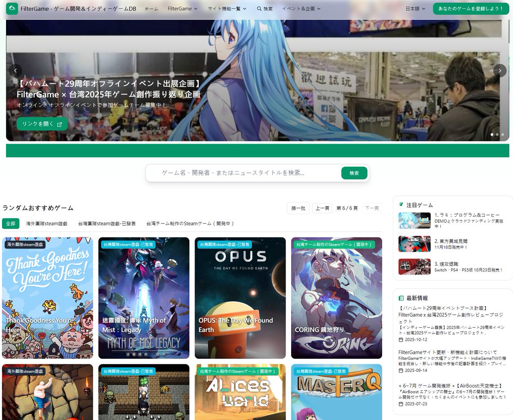Image resolution: width=513 pixels, height=420 pixels.
Task: Click the 開発中 tag on CORING card
Action: (x=334, y=245)
